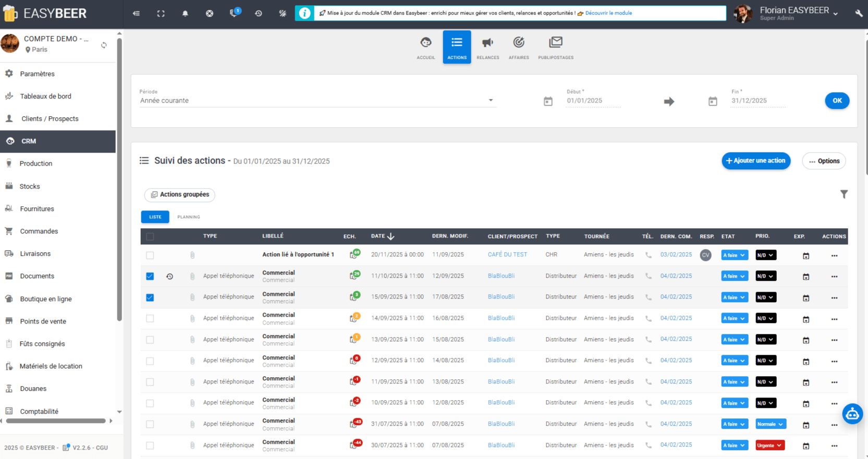This screenshot has width=868, height=459.
Task: Open export calendar icon for CAFÉ DU TEST row
Action: pos(806,256)
